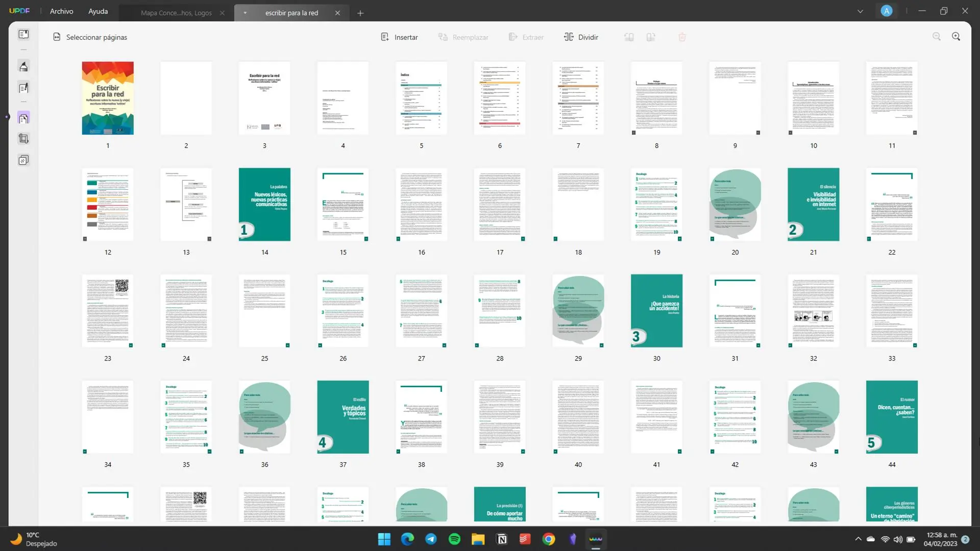Select page 37 Verdades y tópicos thumbnail
The width and height of the screenshot is (980, 551).
click(x=343, y=417)
